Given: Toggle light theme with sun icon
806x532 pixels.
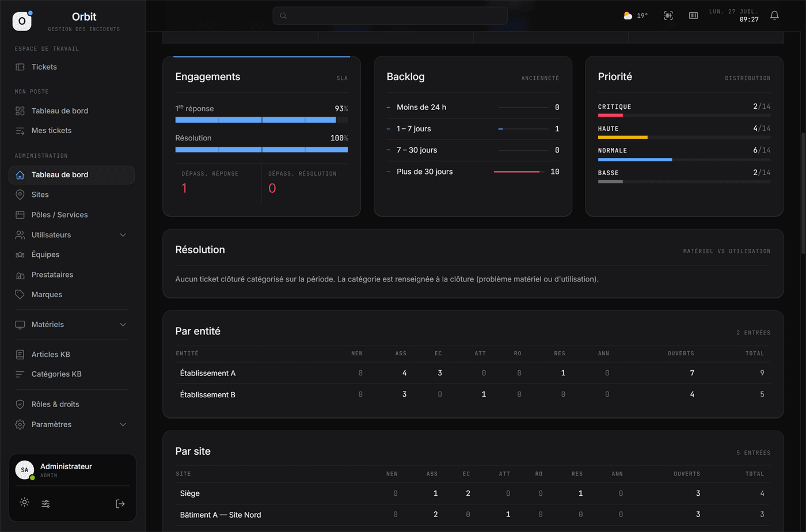Looking at the screenshot, I should click(24, 503).
